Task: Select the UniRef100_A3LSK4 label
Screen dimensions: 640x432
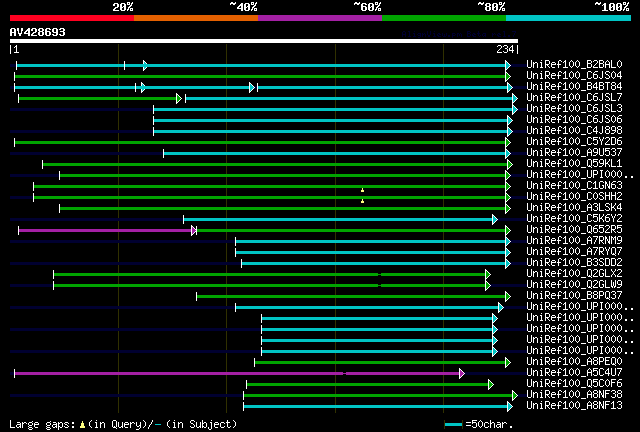Action: click(574, 208)
